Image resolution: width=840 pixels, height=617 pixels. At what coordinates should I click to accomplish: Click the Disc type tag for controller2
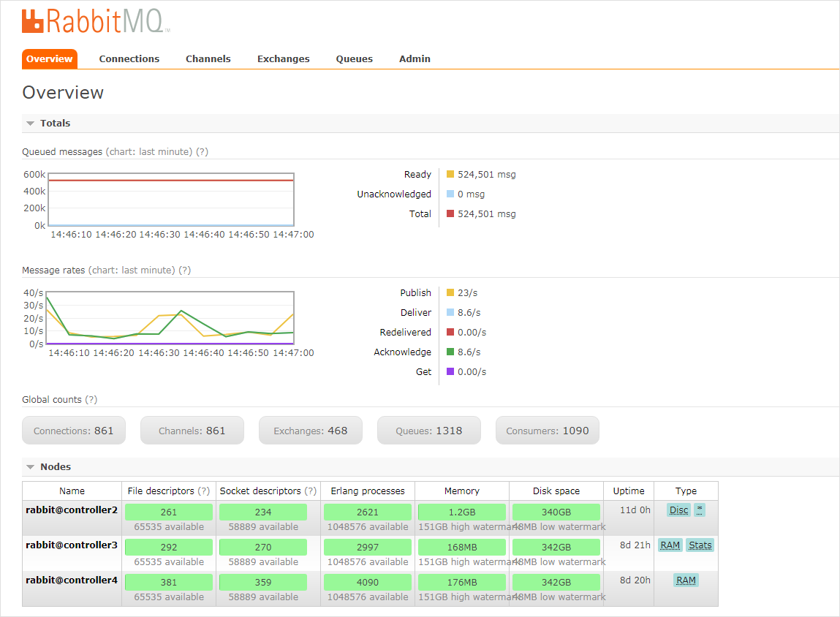(678, 510)
